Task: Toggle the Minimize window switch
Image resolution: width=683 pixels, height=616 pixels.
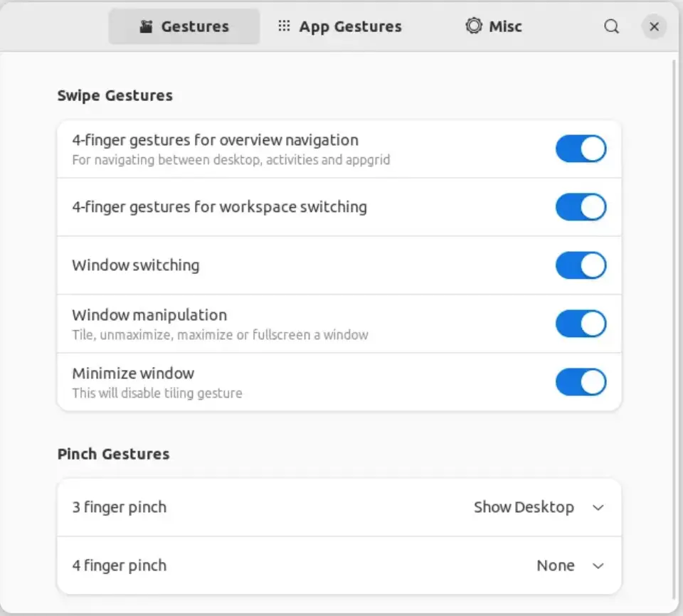Action: pyautogui.click(x=581, y=382)
